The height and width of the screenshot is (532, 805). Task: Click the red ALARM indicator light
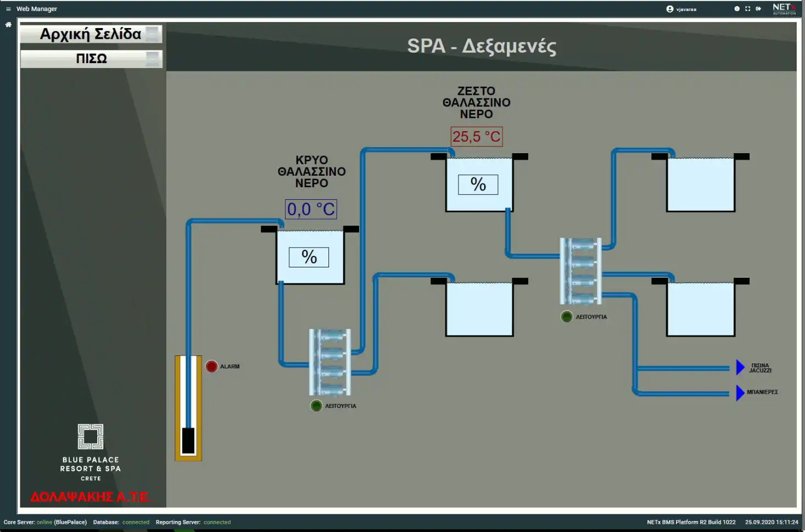coord(211,366)
